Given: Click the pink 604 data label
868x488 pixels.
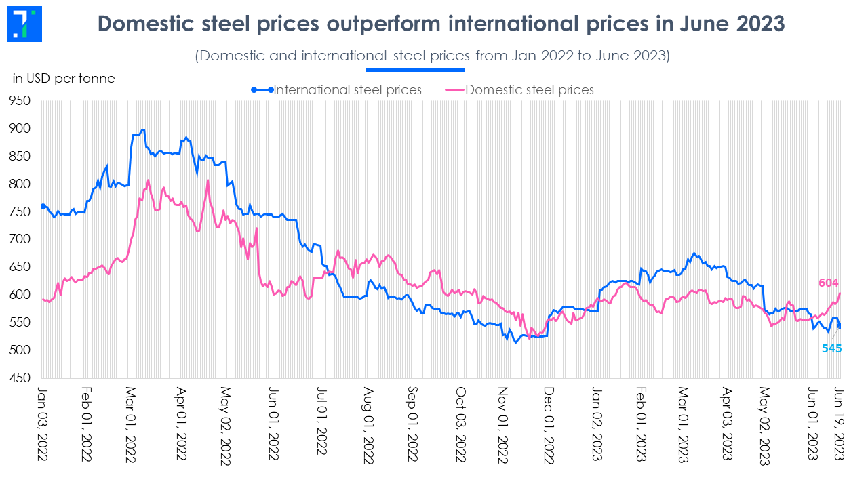Looking at the screenshot, I should coord(830,283).
